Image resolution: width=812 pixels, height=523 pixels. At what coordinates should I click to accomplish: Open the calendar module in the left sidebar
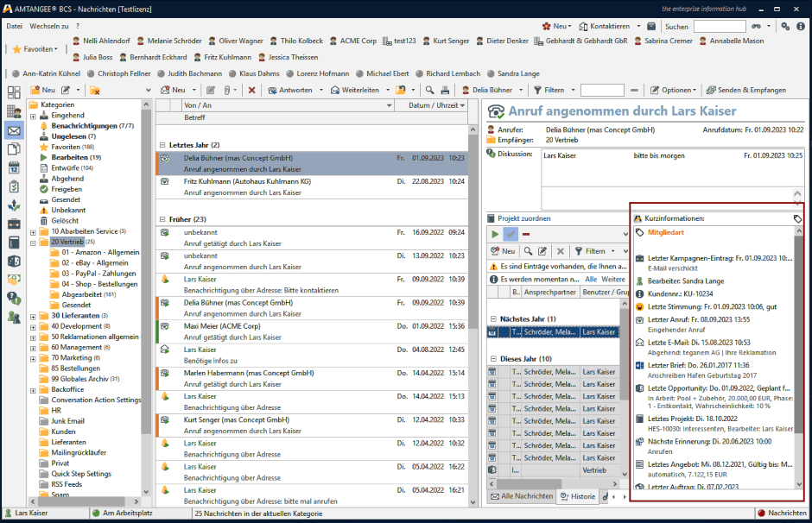[x=14, y=167]
